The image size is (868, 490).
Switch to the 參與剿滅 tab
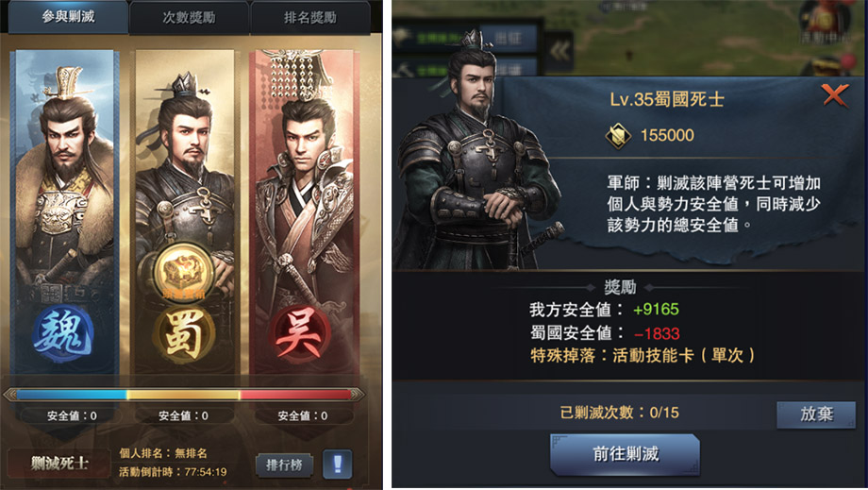pyautogui.click(x=68, y=17)
